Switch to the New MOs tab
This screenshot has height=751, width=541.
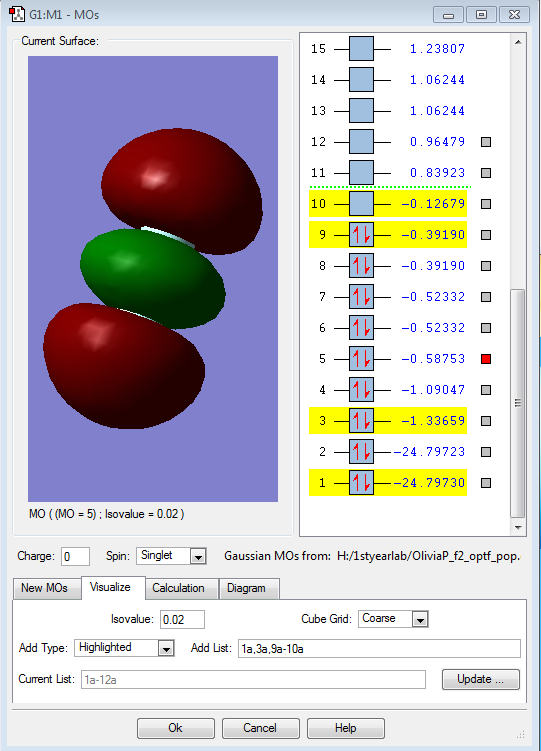pyautogui.click(x=45, y=588)
